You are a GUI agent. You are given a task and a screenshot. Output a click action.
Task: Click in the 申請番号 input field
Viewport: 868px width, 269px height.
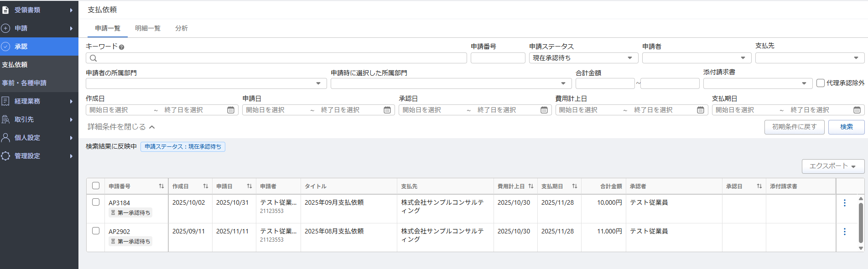click(498, 58)
